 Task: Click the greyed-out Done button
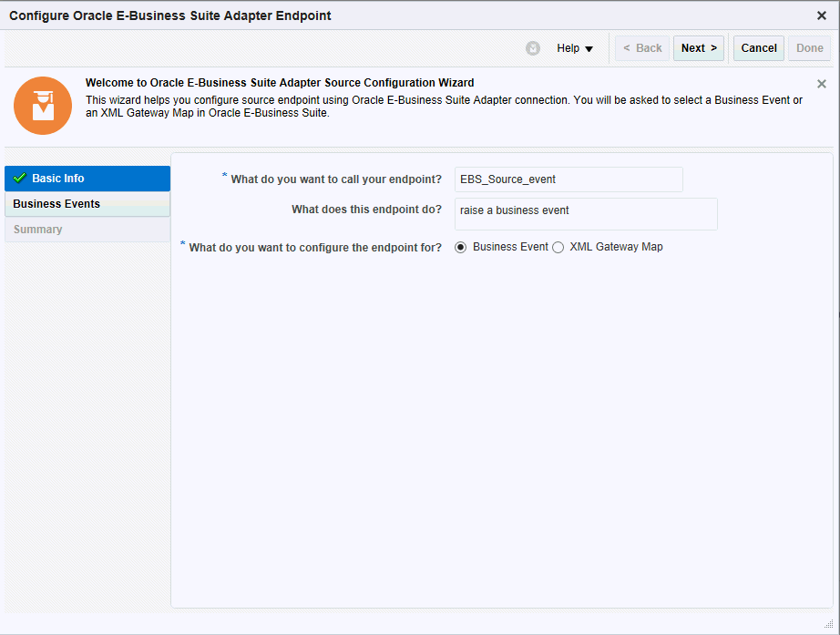coord(809,48)
